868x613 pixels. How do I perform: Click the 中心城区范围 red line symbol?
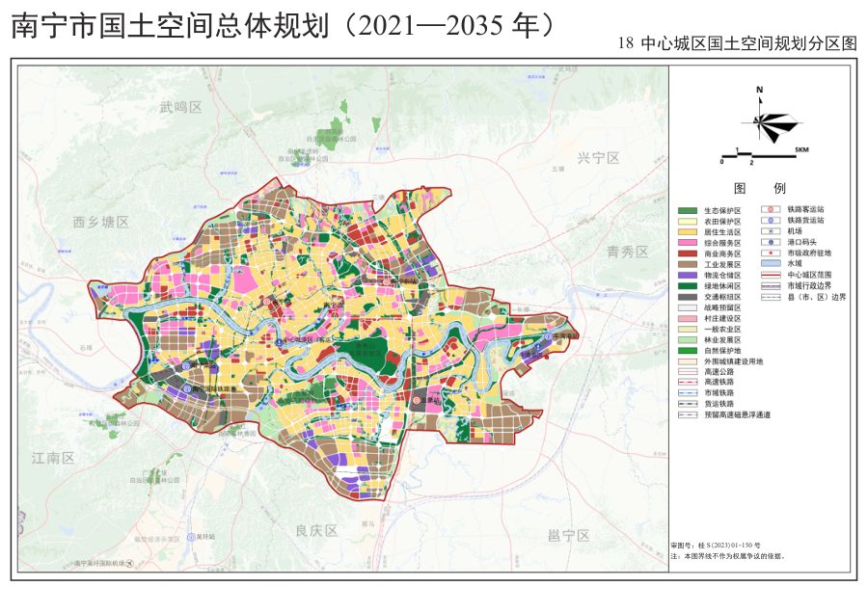point(771,275)
